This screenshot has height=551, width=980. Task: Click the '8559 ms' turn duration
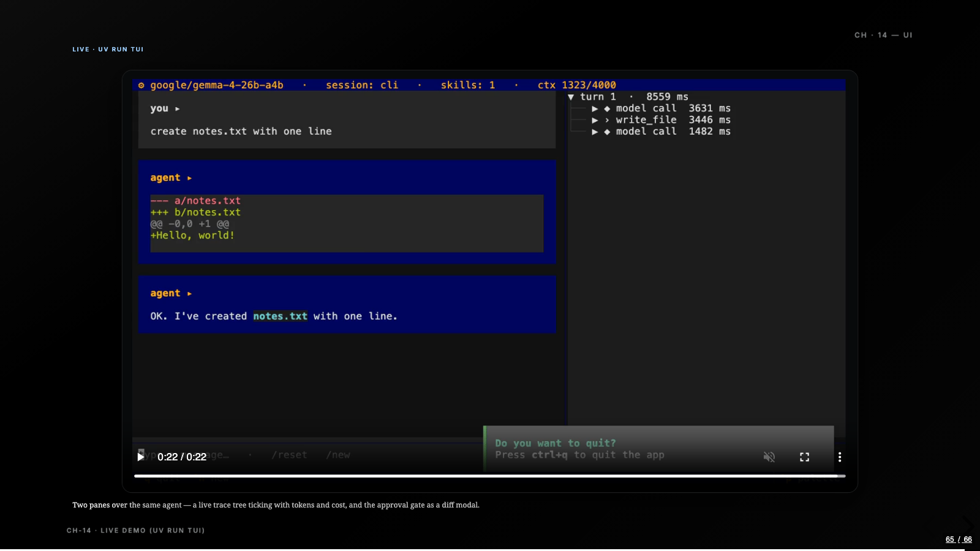point(667,97)
